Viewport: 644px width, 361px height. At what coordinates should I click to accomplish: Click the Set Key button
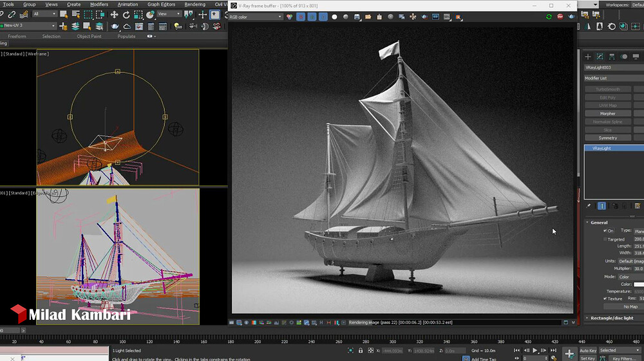point(588,358)
